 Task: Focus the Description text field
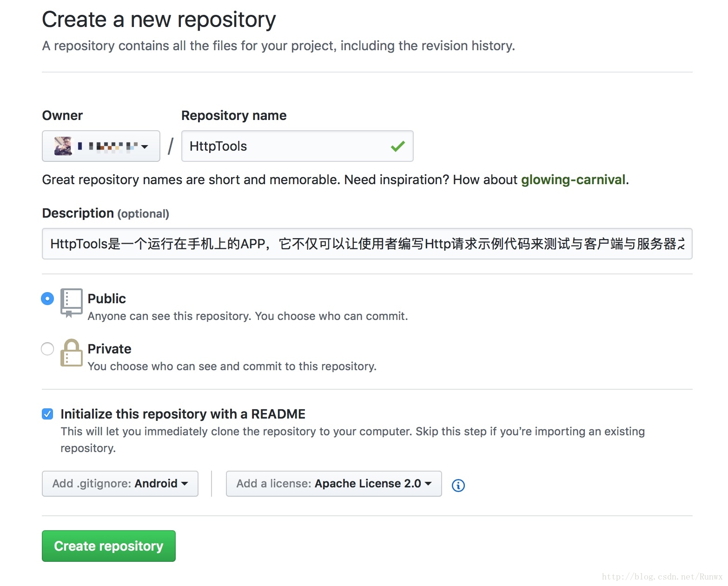click(367, 244)
